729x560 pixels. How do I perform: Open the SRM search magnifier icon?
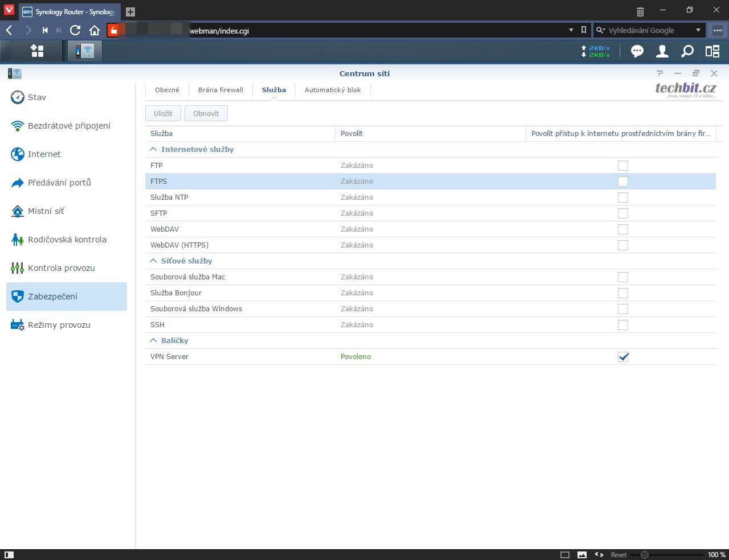tap(687, 51)
